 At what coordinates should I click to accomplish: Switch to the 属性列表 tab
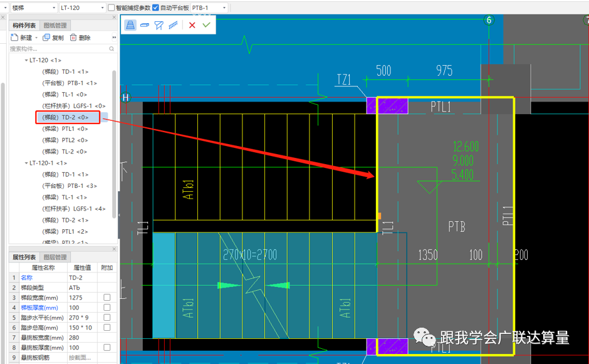[24, 257]
